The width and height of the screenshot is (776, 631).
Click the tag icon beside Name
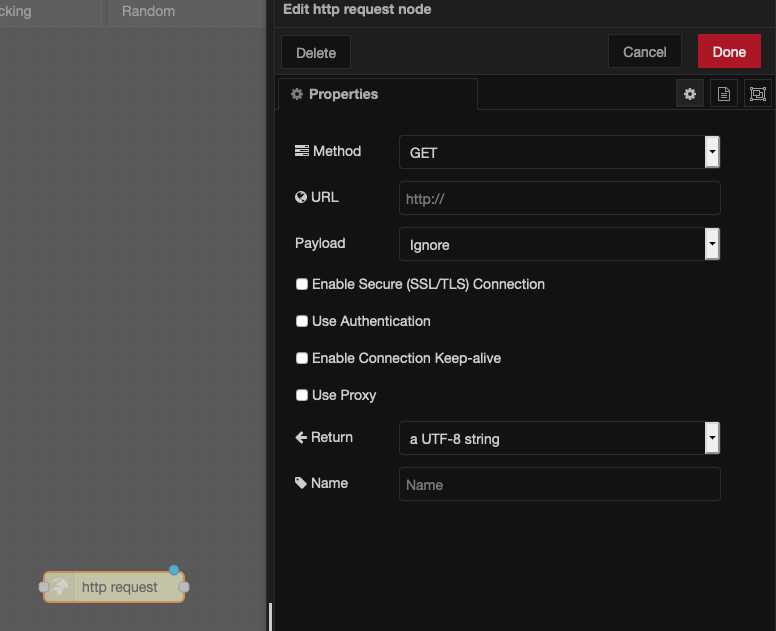coord(300,483)
